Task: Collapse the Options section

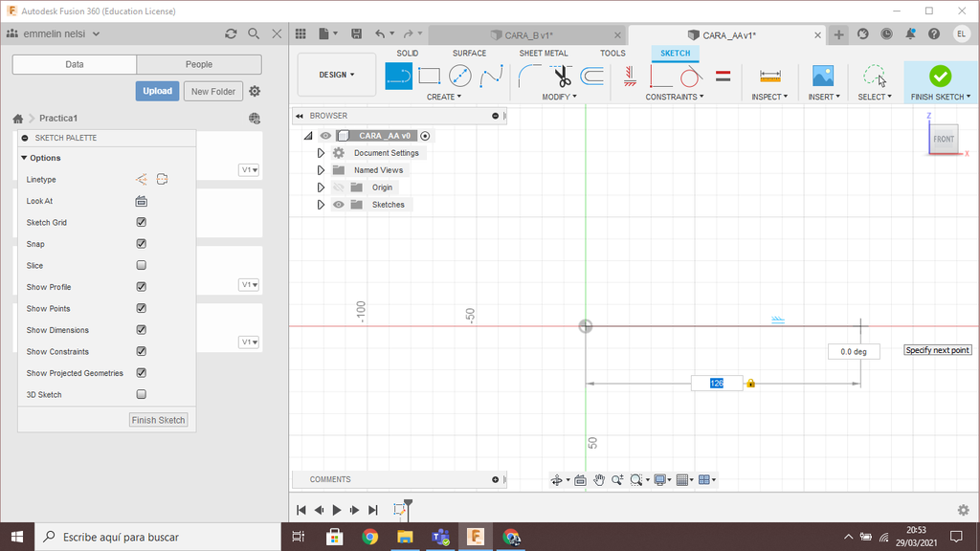Action: tap(24, 158)
